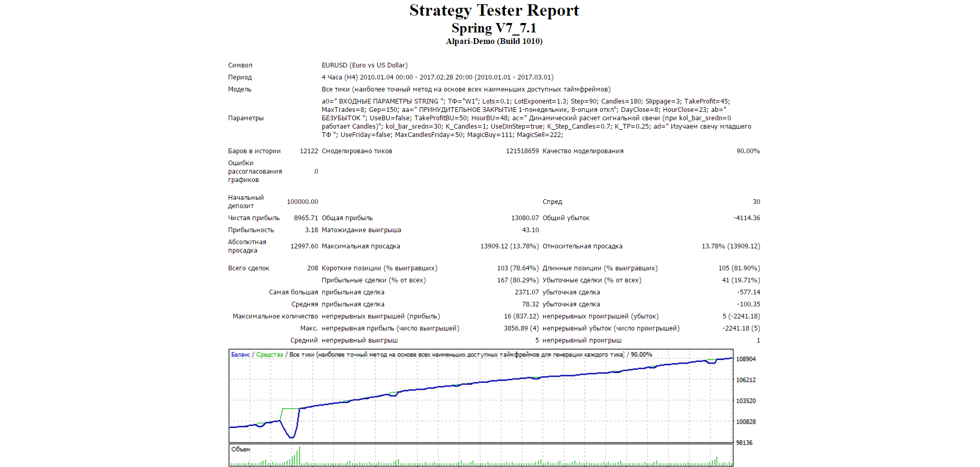This screenshot has width=980, height=467.
Task: Select the Абсолютная просадка label
Action: 247,246
